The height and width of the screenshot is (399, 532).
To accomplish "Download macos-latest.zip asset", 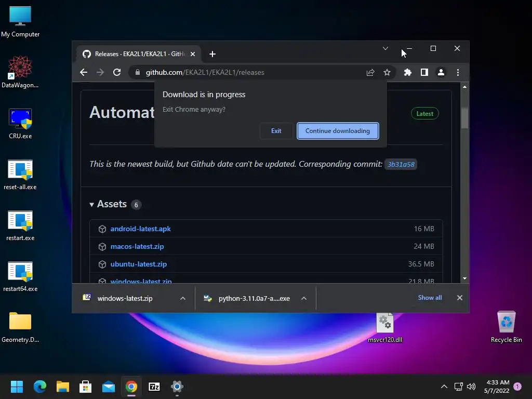I will 137,247.
